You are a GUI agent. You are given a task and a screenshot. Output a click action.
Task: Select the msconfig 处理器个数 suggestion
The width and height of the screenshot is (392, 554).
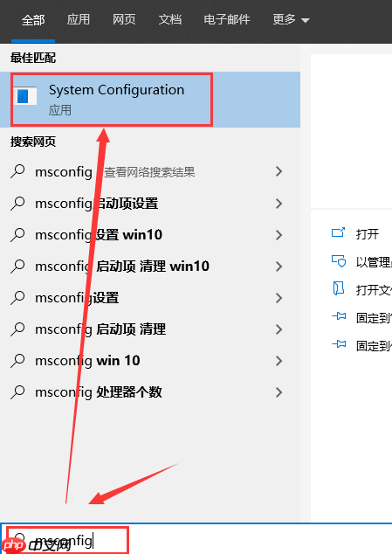click(150, 392)
